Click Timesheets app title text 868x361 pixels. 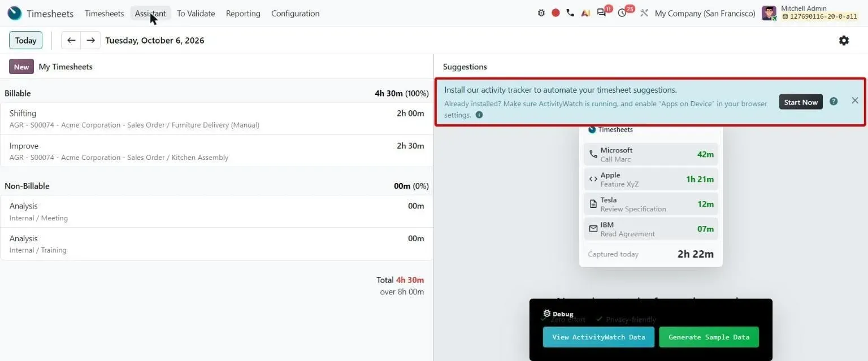pos(50,13)
